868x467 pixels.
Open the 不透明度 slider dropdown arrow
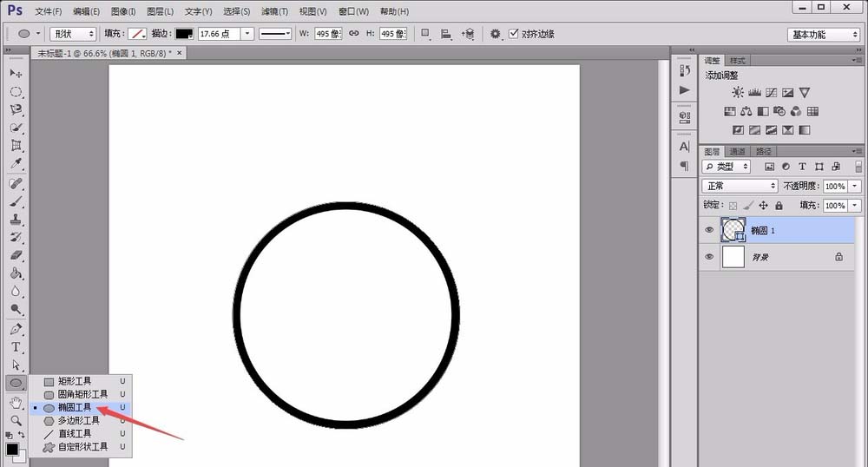pos(855,187)
